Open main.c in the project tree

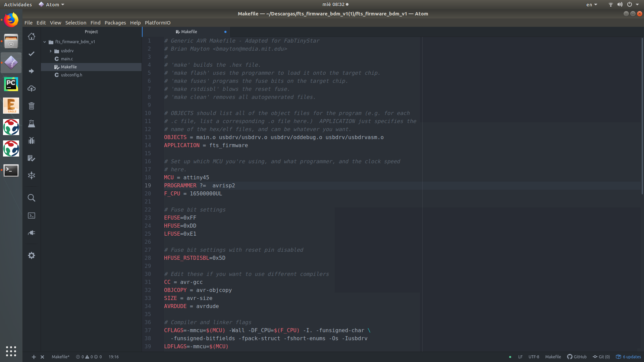tap(67, 59)
